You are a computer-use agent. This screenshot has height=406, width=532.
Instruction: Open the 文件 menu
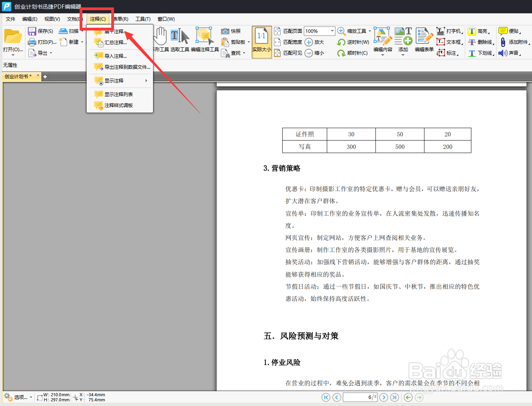point(11,19)
